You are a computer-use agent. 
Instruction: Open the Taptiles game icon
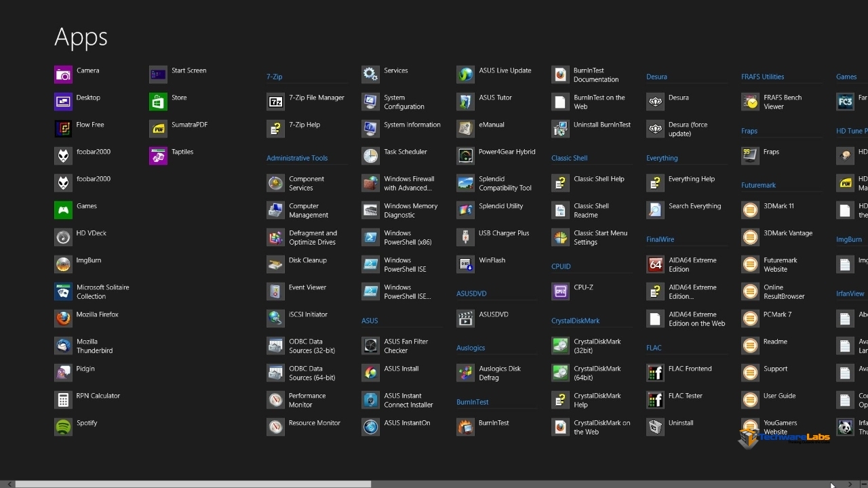tap(158, 156)
